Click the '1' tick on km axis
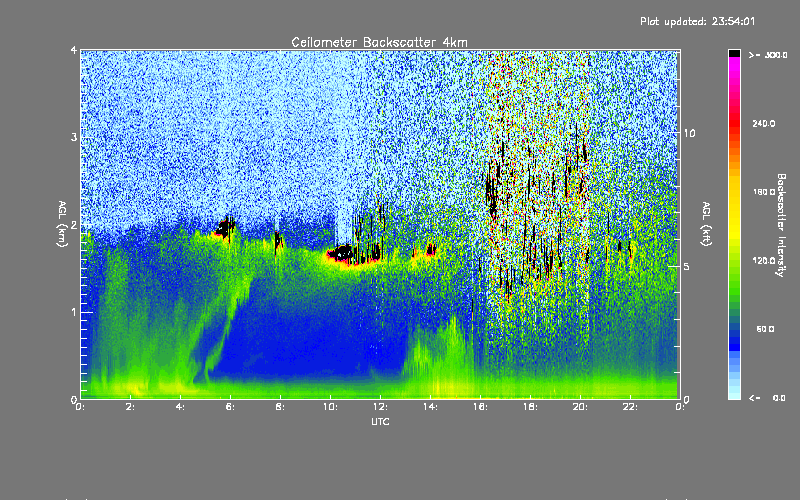The width and height of the screenshot is (800, 500). pyautogui.click(x=74, y=312)
